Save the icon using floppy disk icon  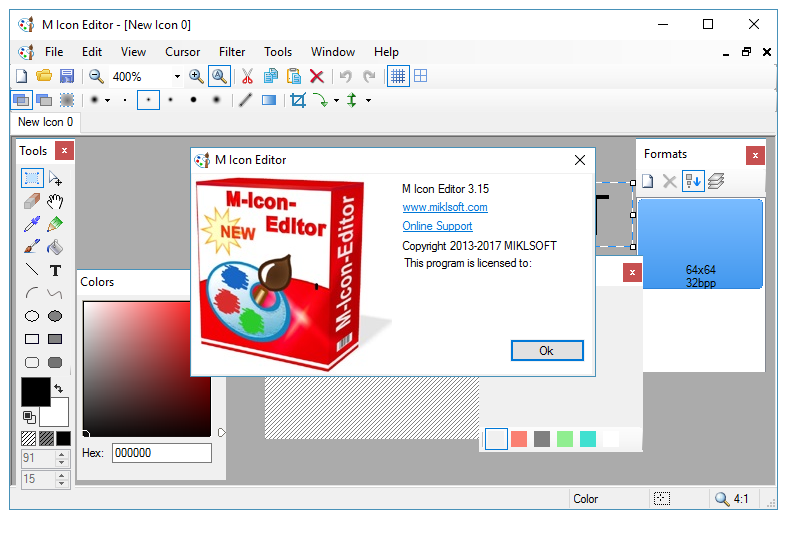67,76
